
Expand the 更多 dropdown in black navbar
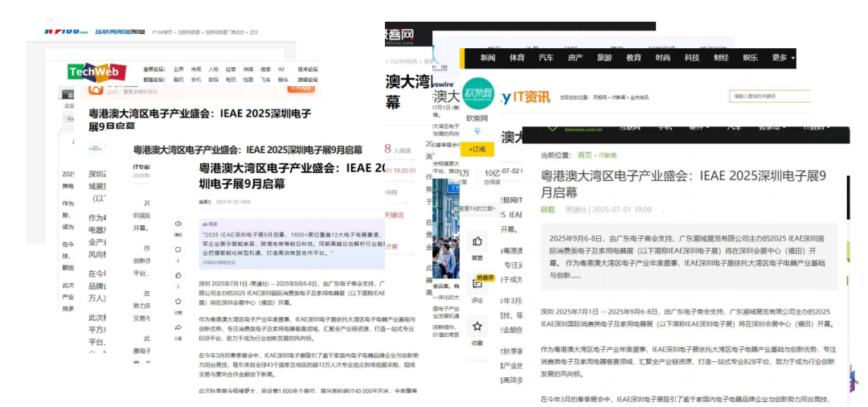pyautogui.click(x=783, y=58)
